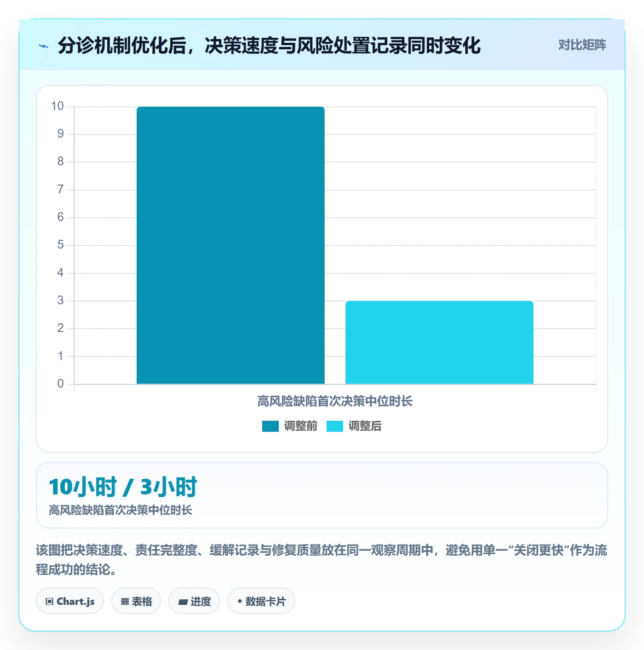The image size is (644, 650).
Task: Click the y-axis label 5
Action: [x=60, y=245]
